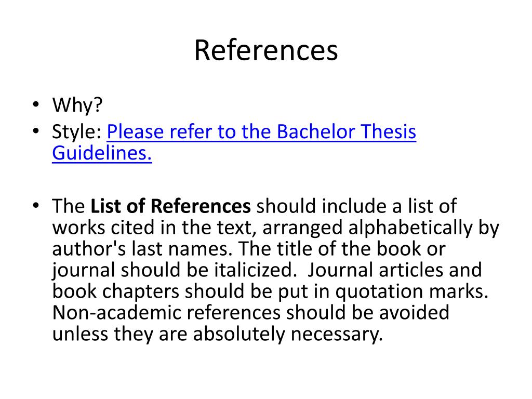Click the "References" slide title
This screenshot has width=532, height=399.
coord(266,50)
